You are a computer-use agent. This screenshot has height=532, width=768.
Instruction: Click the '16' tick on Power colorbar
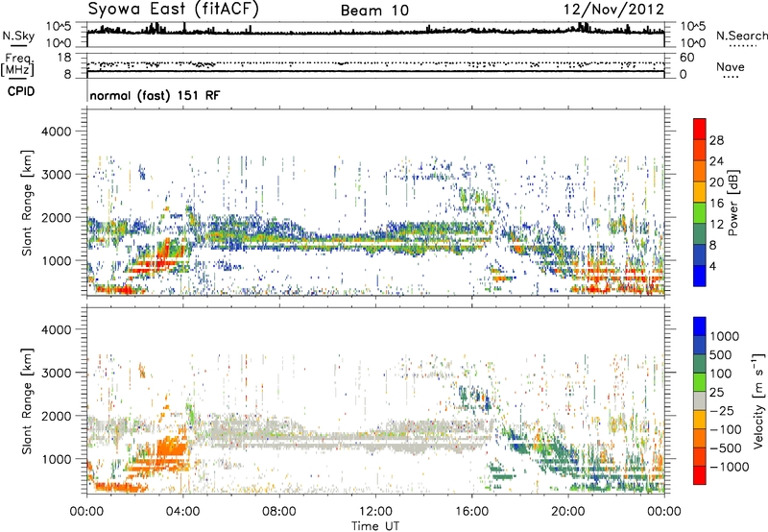716,204
